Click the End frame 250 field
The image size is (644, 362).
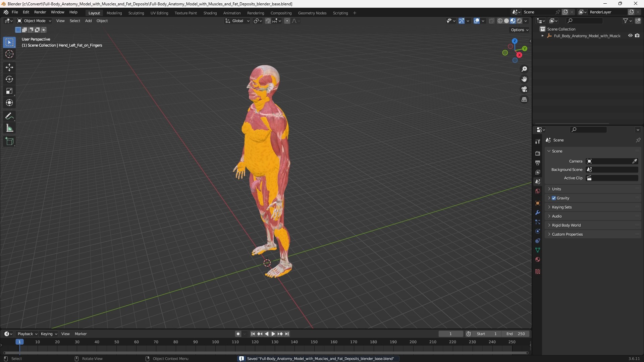516,334
